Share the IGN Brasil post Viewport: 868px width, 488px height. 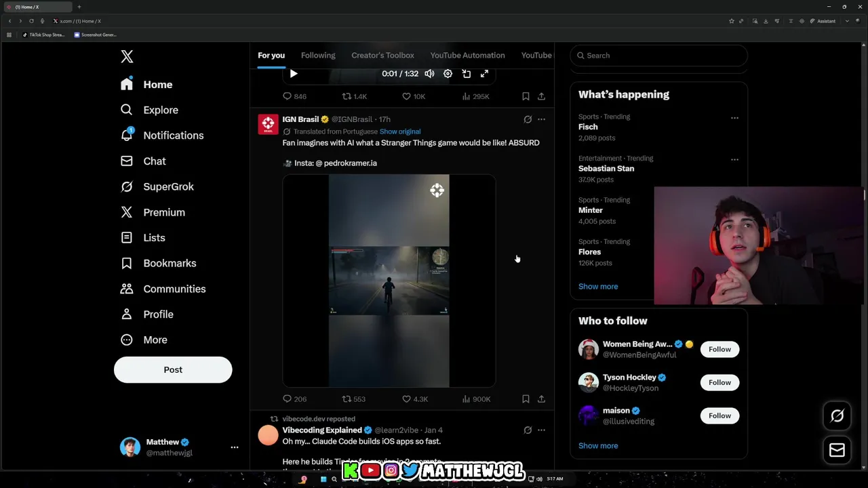(541, 399)
